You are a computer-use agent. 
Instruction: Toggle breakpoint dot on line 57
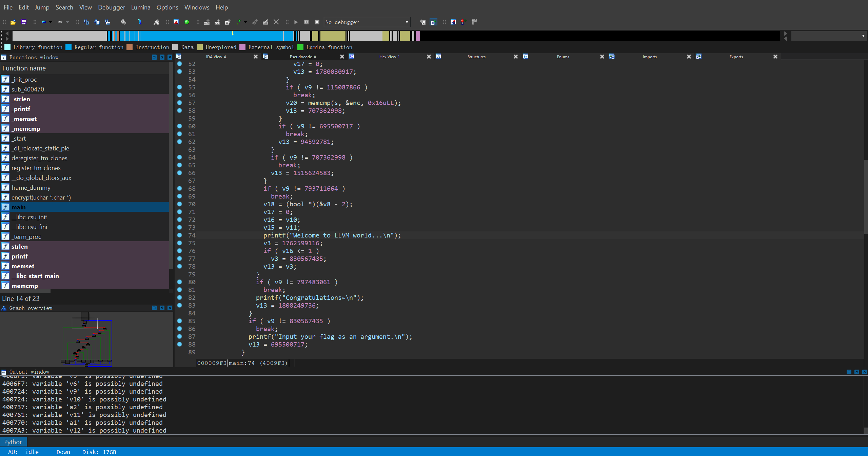(x=180, y=103)
